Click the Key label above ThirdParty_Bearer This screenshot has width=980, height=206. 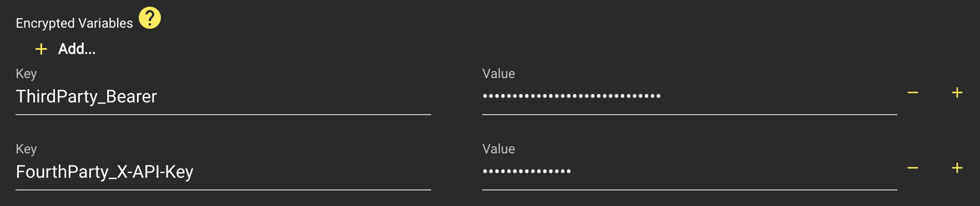(27, 74)
